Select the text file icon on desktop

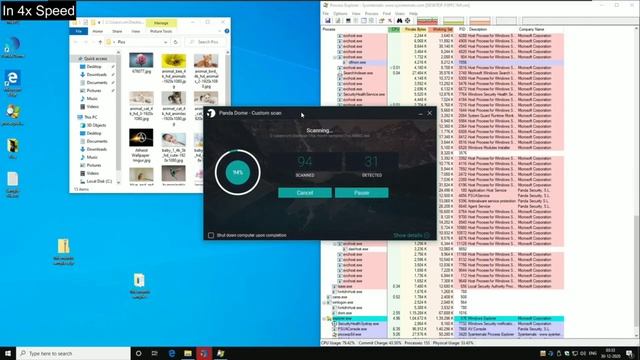click(x=12, y=184)
